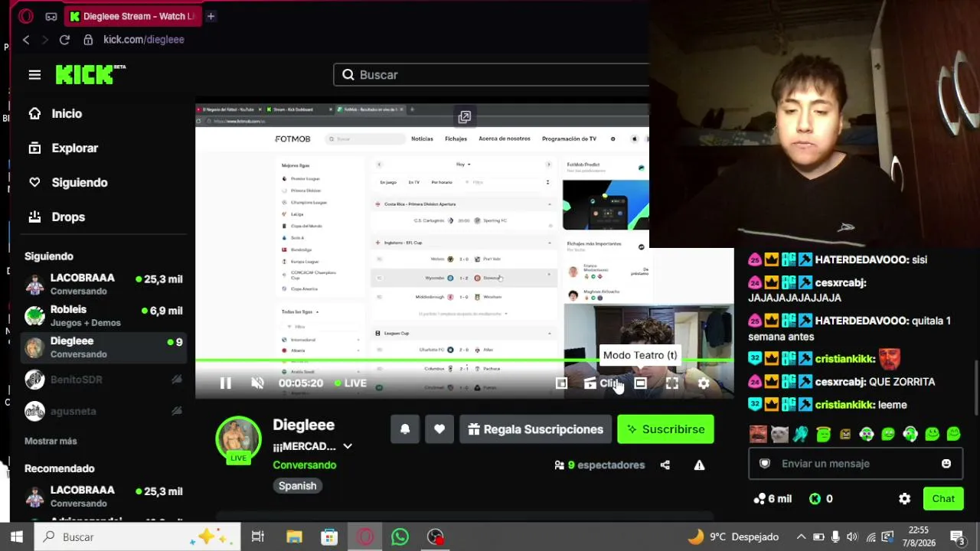Open File Explorer from the taskbar
Image resolution: width=980 pixels, height=551 pixels.
(294, 537)
